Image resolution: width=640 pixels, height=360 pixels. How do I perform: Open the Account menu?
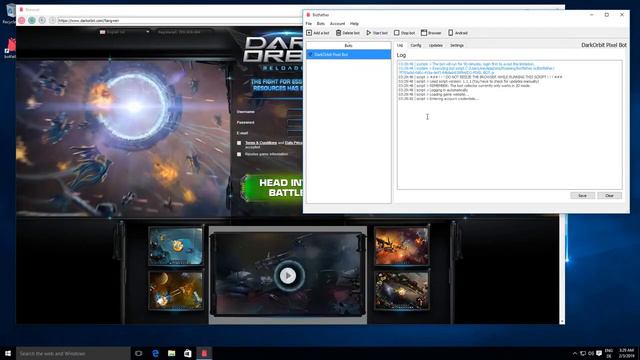click(337, 24)
